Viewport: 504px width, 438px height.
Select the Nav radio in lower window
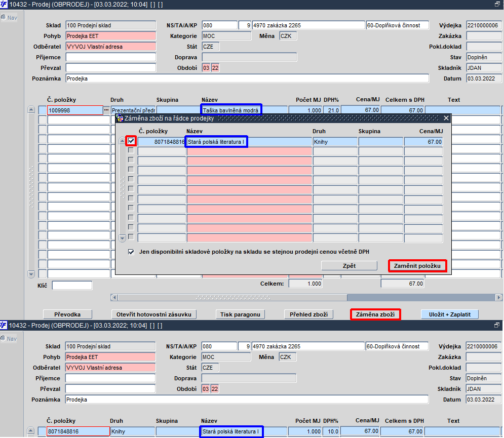(3, 338)
